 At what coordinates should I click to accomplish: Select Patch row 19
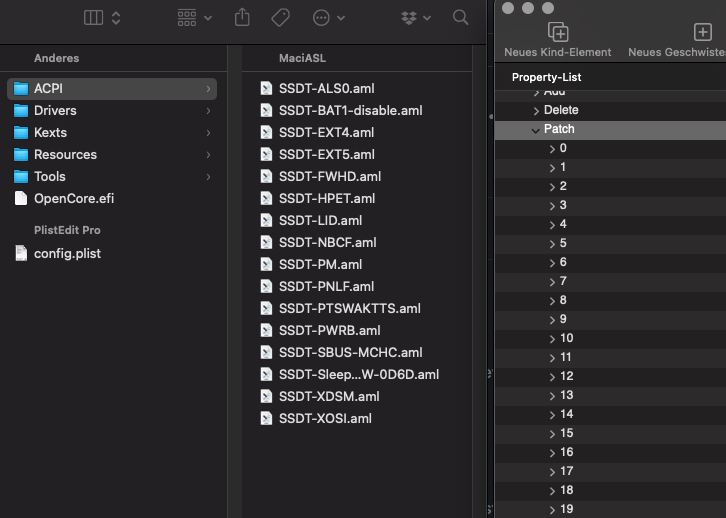(x=610, y=509)
